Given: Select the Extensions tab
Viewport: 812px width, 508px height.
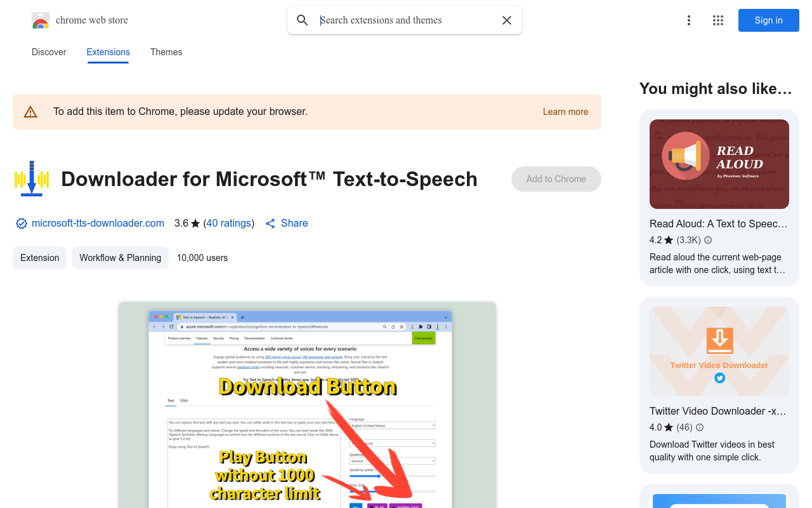Looking at the screenshot, I should [108, 52].
